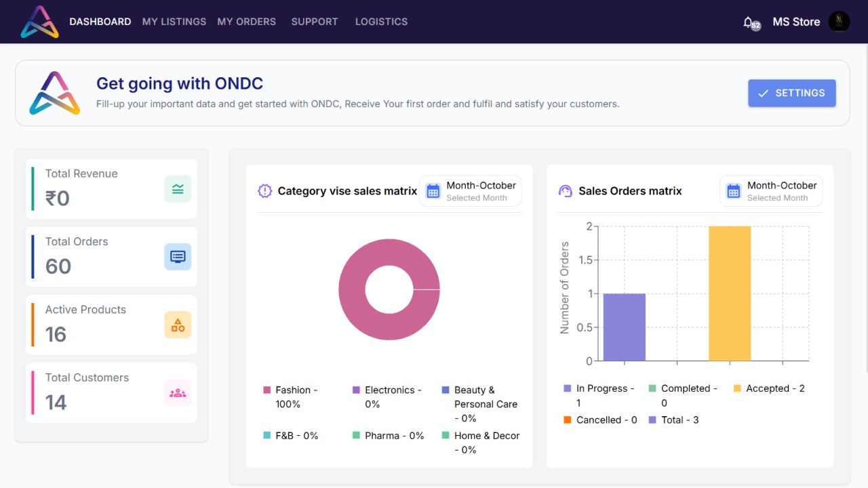Click the 'Fashion - 100%' legend label
Screen dimensions: 868x488
296,397
